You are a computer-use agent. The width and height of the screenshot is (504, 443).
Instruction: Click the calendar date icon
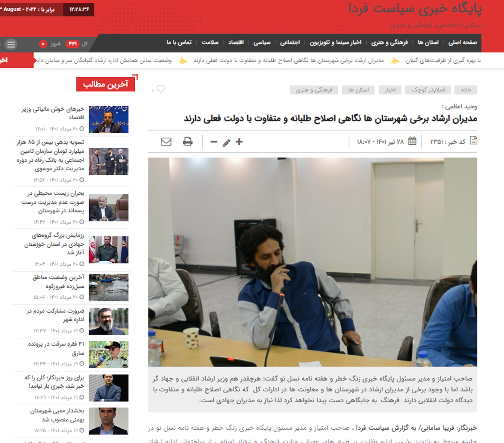(x=412, y=141)
